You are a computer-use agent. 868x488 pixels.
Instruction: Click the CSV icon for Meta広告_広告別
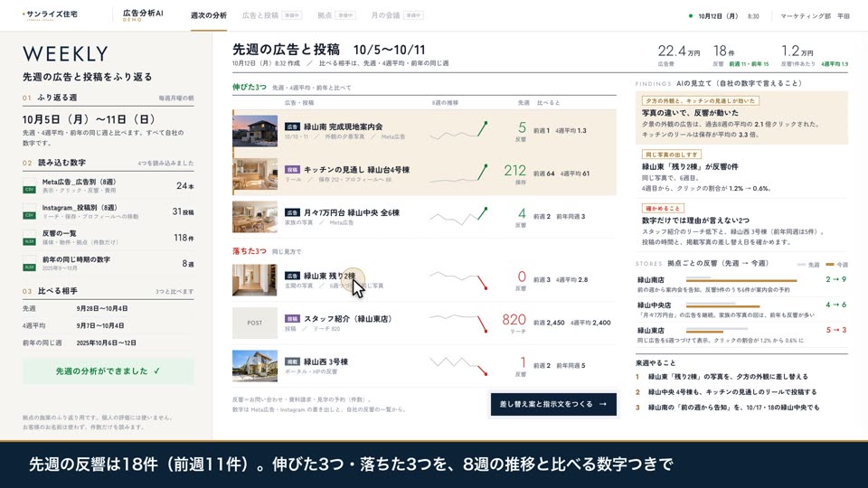coord(29,186)
